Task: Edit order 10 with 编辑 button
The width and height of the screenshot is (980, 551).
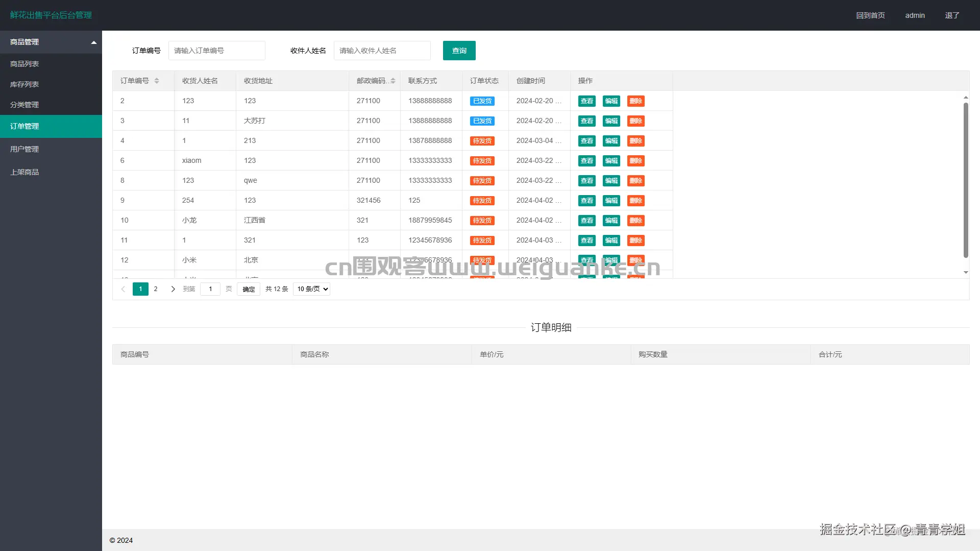Action: (x=611, y=221)
